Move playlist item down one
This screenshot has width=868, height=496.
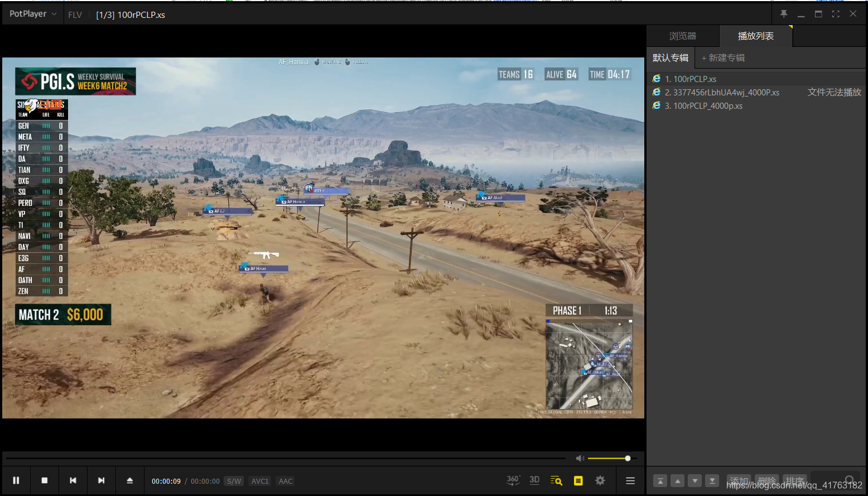tap(695, 481)
